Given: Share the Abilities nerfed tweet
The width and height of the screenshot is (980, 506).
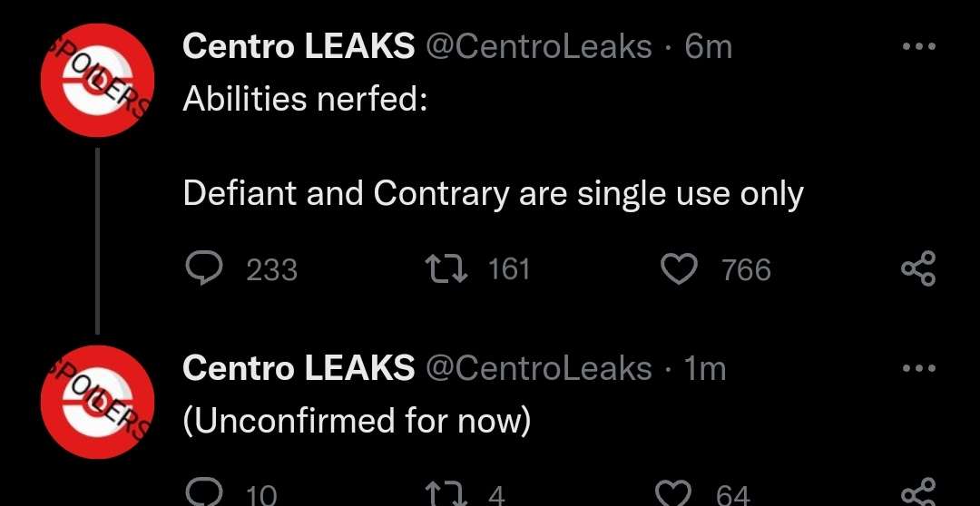Looking at the screenshot, I should coord(918,268).
